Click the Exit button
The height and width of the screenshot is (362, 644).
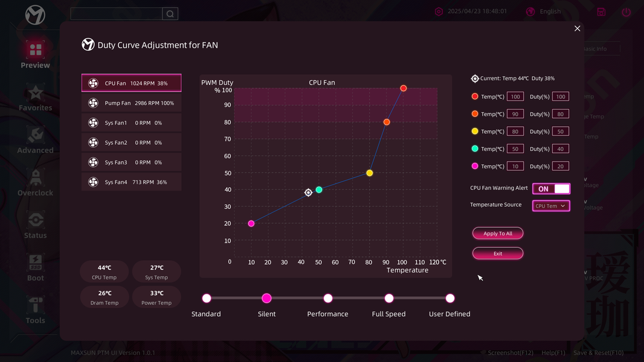point(498,253)
